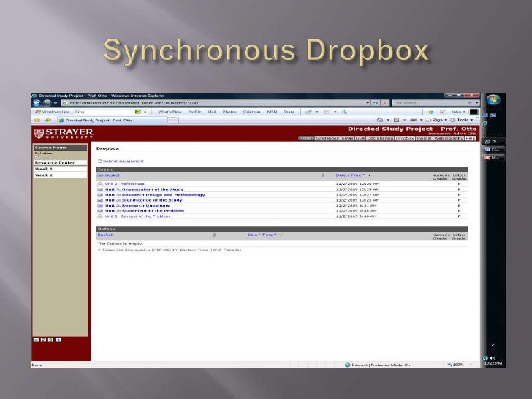Click the red Stop loading icon
The height and width of the screenshot is (399, 532).
pyautogui.click(x=384, y=103)
